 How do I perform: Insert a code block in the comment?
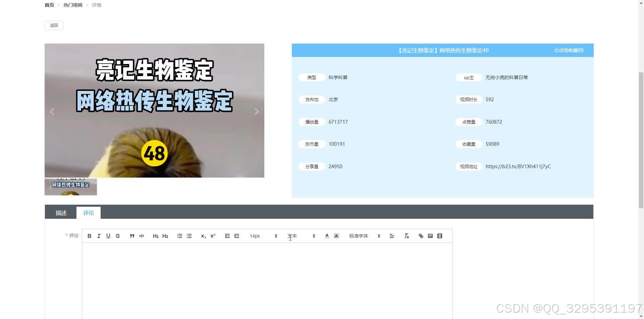(142, 236)
